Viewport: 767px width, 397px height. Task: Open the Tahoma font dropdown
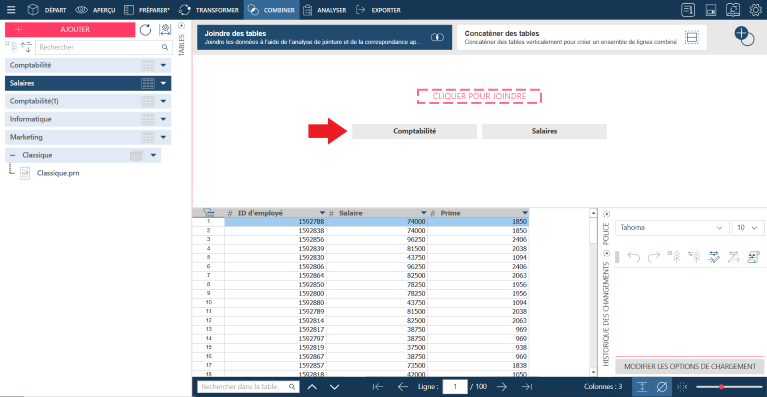(671, 228)
